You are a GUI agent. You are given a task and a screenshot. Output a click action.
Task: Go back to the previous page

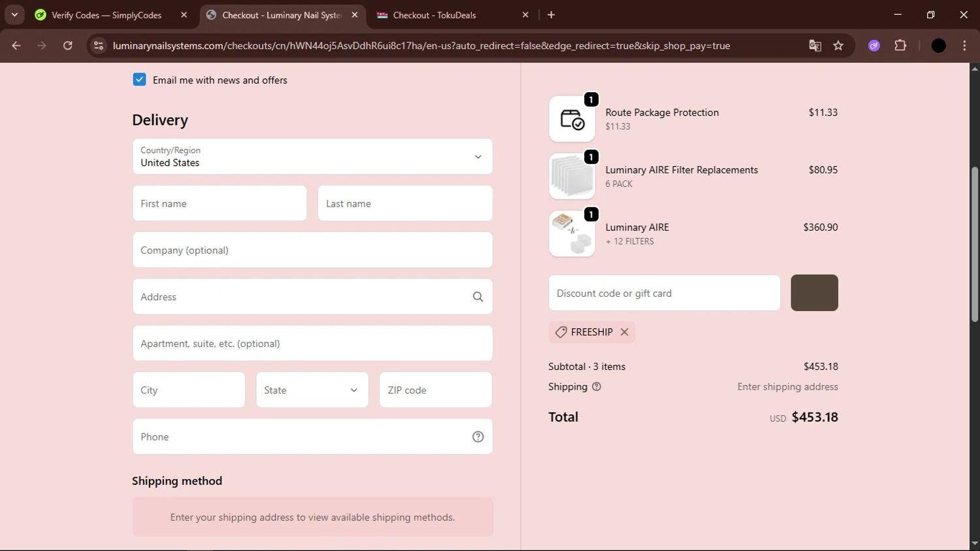point(16,46)
